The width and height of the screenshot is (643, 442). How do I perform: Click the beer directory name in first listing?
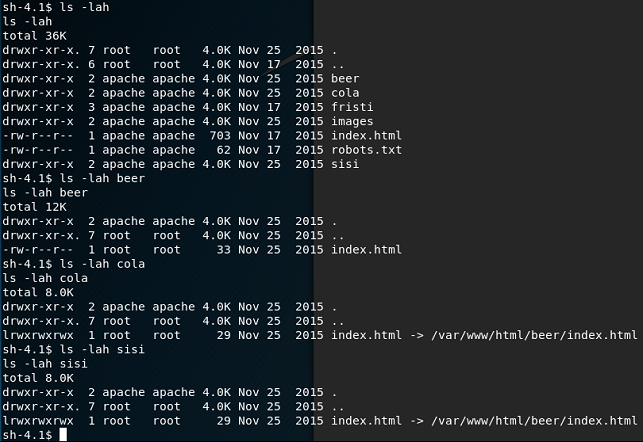click(x=345, y=77)
